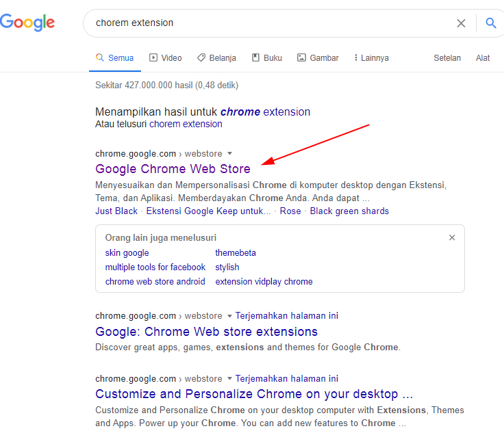Clear the search box with X icon

(x=461, y=23)
